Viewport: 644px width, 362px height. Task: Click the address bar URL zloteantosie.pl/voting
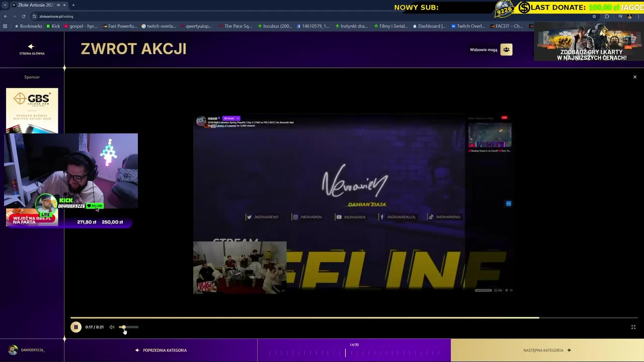56,16
